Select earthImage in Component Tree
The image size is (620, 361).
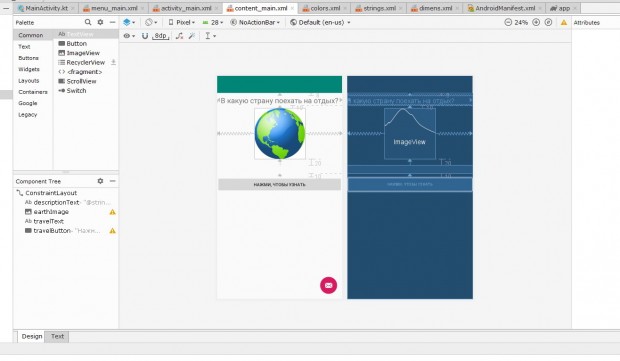click(51, 212)
